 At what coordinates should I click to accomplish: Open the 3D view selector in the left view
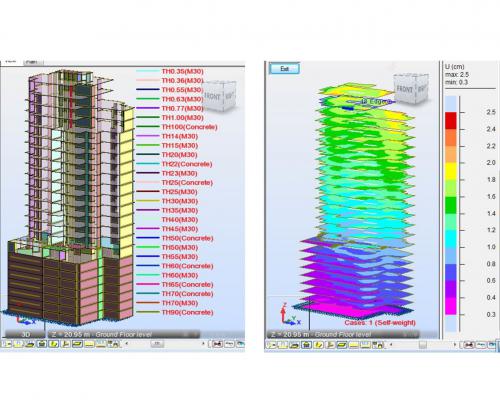tap(25, 334)
